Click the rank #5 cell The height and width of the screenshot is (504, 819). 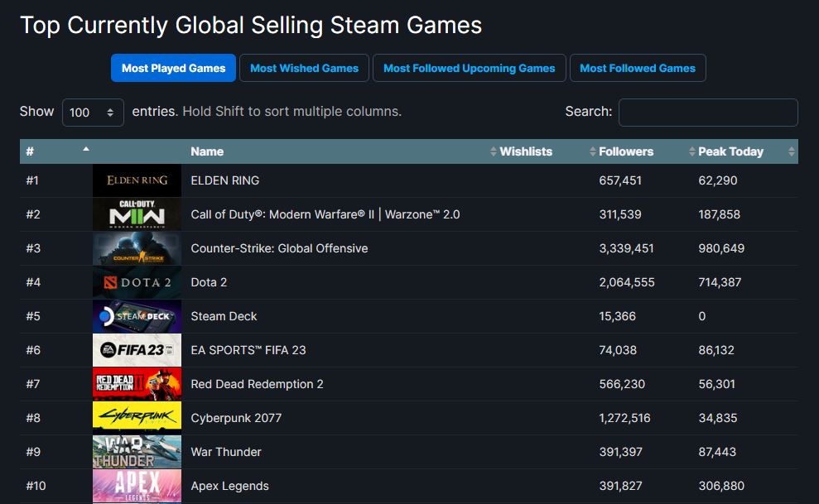33,316
